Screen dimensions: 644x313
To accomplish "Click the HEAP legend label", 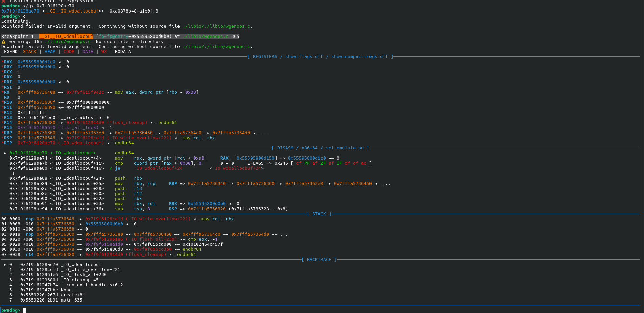I will pos(50,52).
